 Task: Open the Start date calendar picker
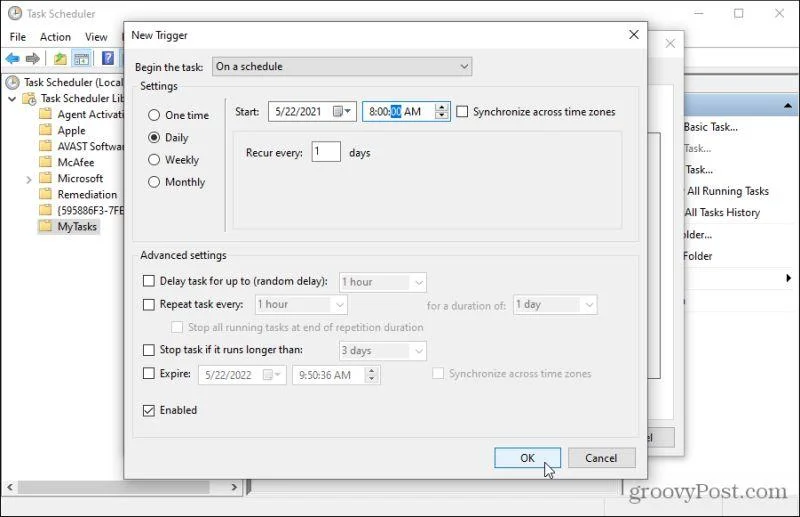(342, 111)
